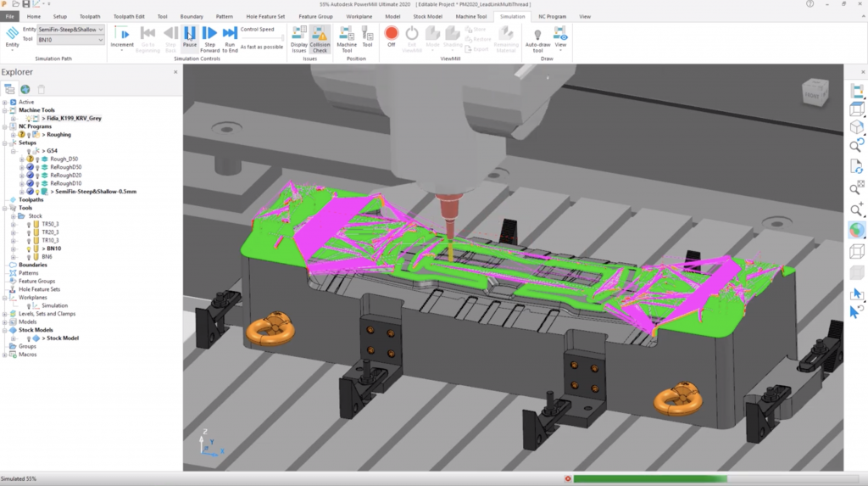Run simulation to End
Screen dimensions: 868x486
[x=230, y=39]
